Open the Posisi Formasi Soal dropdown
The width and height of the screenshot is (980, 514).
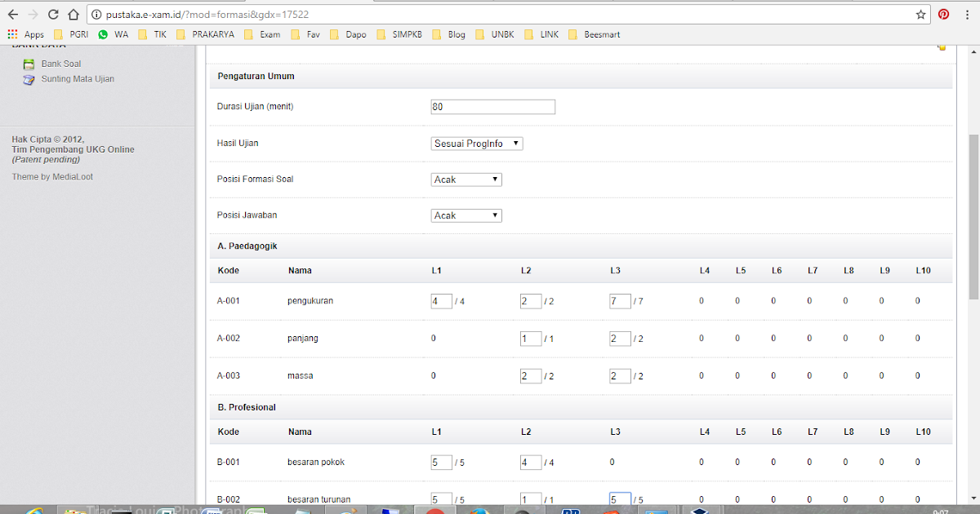[466, 179]
